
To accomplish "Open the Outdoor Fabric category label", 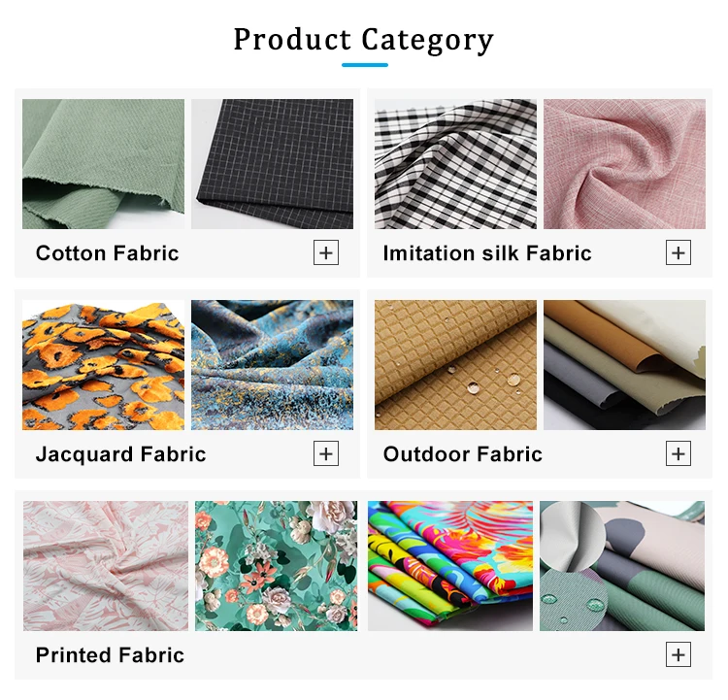I will 462,454.
